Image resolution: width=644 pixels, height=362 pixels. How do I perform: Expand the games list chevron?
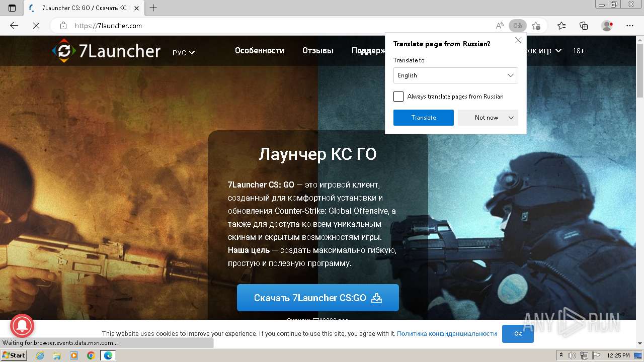pos(558,51)
